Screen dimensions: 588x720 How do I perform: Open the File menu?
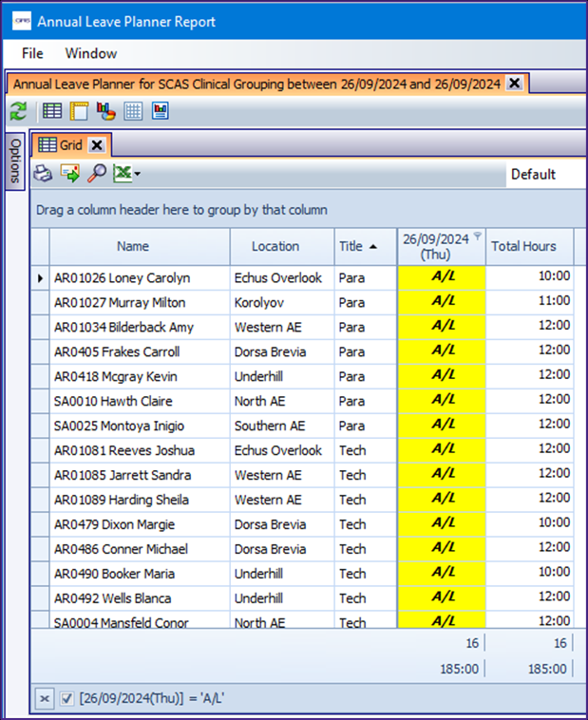[32, 53]
